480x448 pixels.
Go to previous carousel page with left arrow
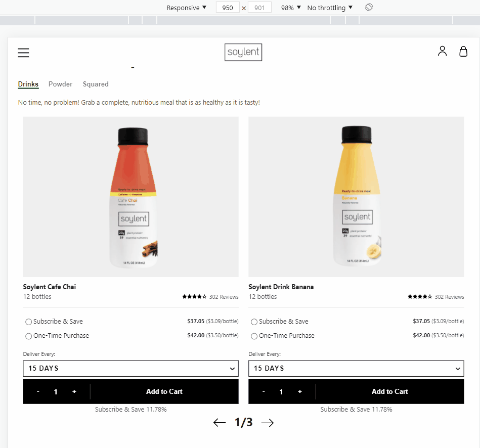(x=220, y=423)
